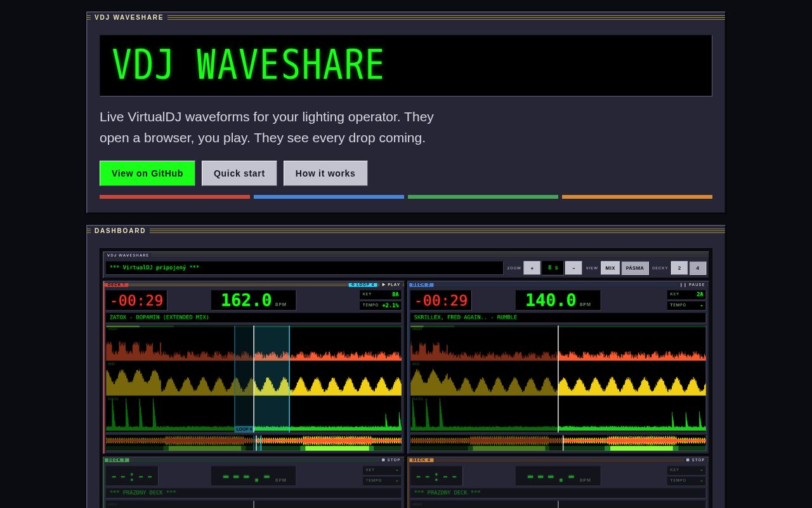Select the DECK 2 label tag
This screenshot has width=812, height=508.
click(x=422, y=284)
